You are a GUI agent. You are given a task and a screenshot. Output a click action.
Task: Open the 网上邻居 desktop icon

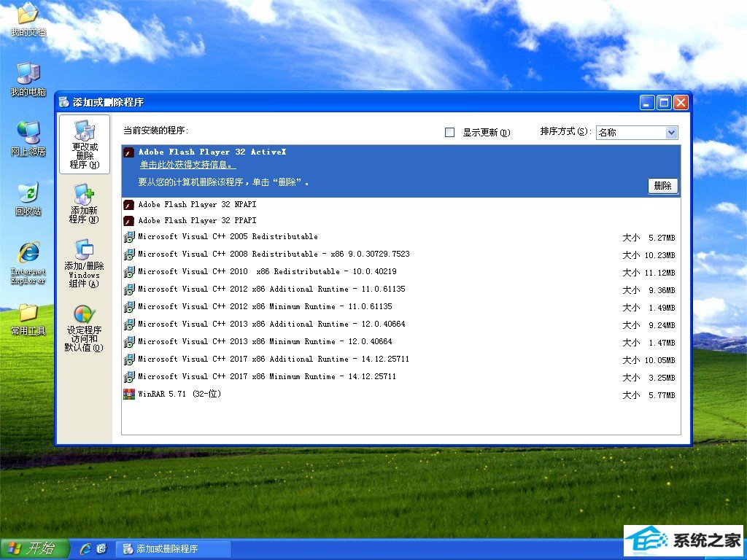point(28,138)
